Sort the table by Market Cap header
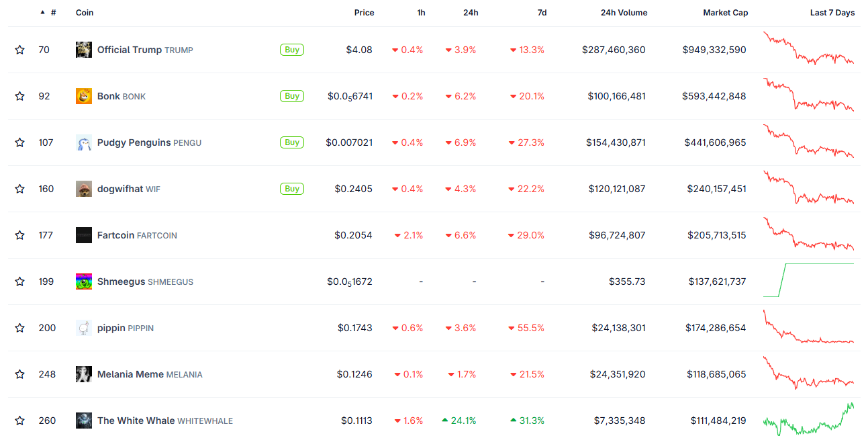This screenshot has height=440, width=868. 725,13
